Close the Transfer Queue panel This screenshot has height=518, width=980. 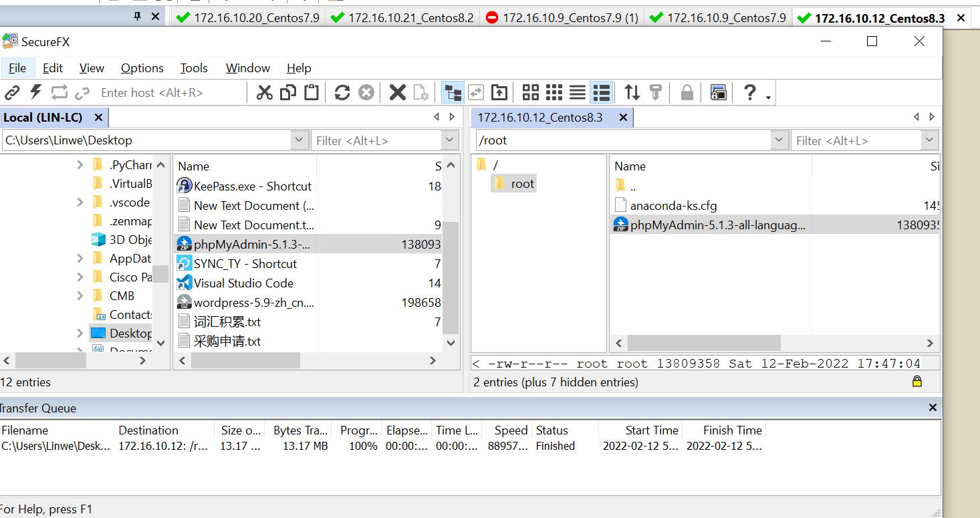coord(933,408)
